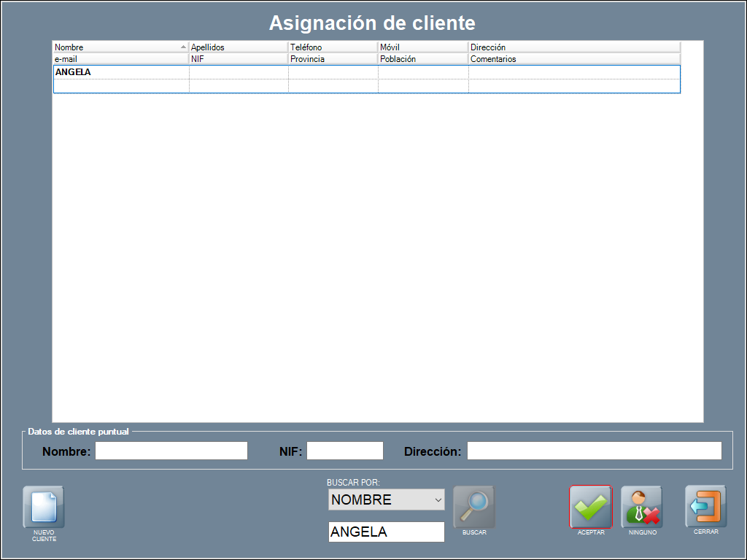Select the Teléfono column header
The height and width of the screenshot is (560, 747).
click(x=333, y=47)
